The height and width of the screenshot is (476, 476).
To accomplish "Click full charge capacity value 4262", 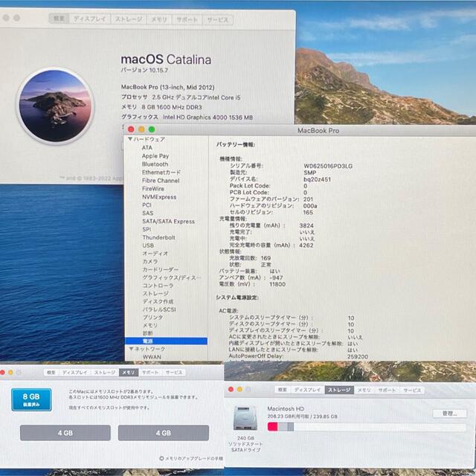I will [x=306, y=245].
